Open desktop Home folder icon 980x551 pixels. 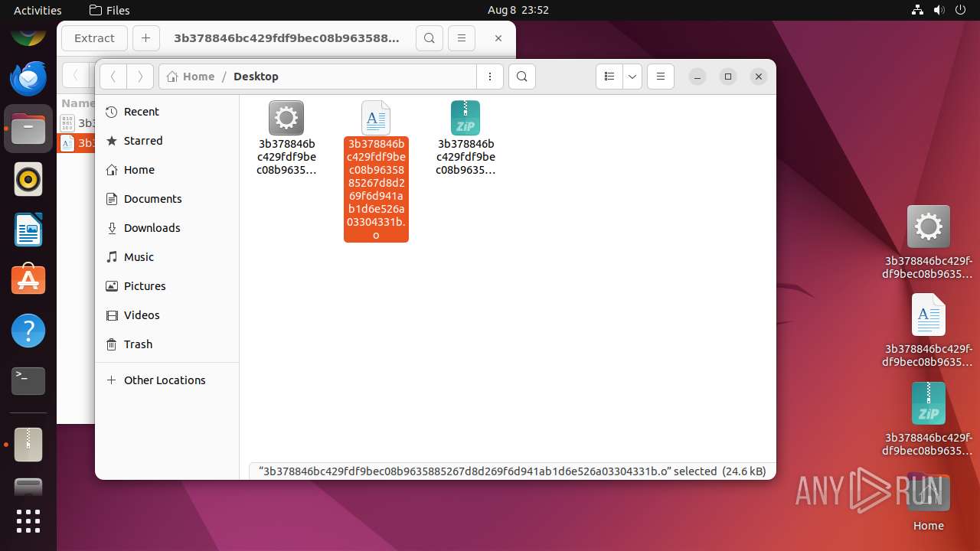coord(928,494)
